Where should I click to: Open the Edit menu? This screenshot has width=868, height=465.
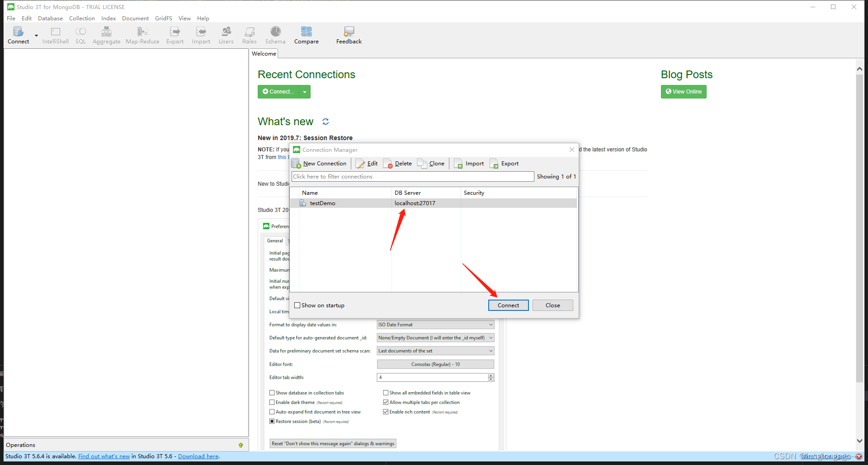pyautogui.click(x=27, y=19)
